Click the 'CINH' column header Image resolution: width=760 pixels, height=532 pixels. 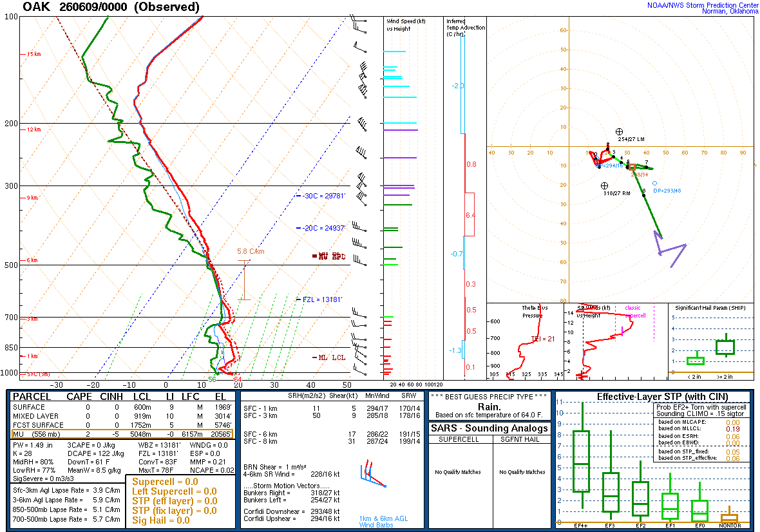(111, 397)
